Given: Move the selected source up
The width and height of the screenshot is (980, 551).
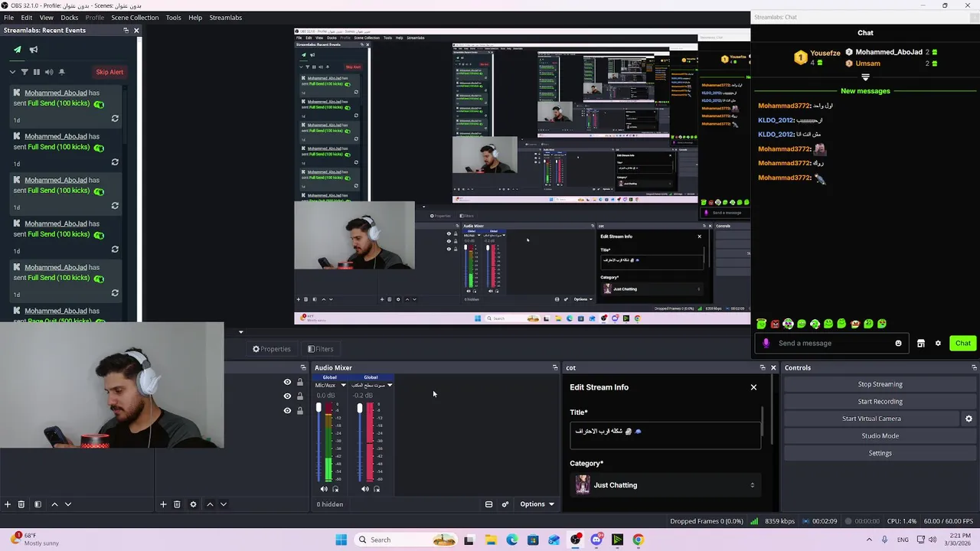Looking at the screenshot, I should (x=210, y=504).
